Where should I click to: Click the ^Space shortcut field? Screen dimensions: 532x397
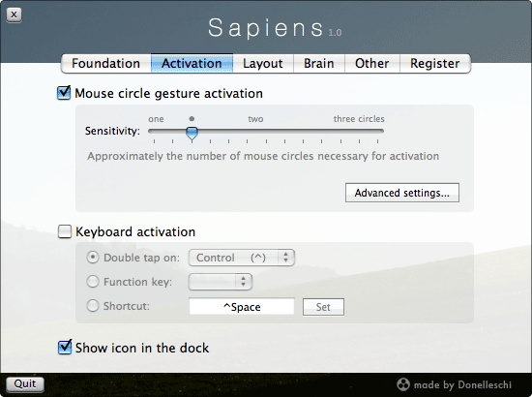coord(242,307)
